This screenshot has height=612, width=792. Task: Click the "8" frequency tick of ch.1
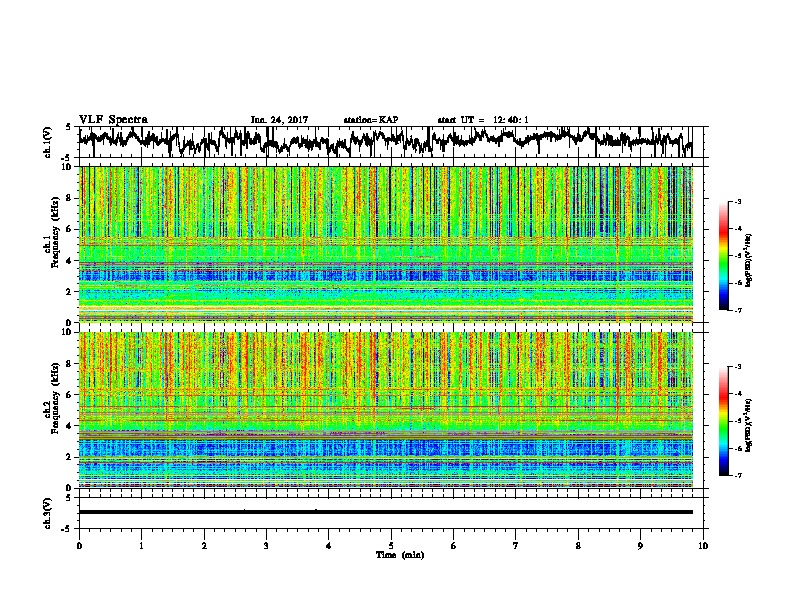click(x=70, y=198)
